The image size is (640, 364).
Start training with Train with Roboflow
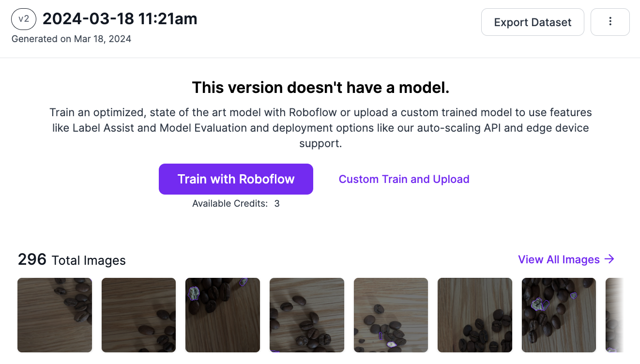tap(236, 179)
